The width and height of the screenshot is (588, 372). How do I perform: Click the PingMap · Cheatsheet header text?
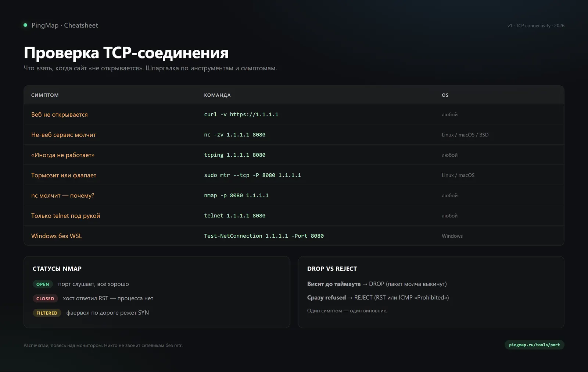tap(65, 25)
